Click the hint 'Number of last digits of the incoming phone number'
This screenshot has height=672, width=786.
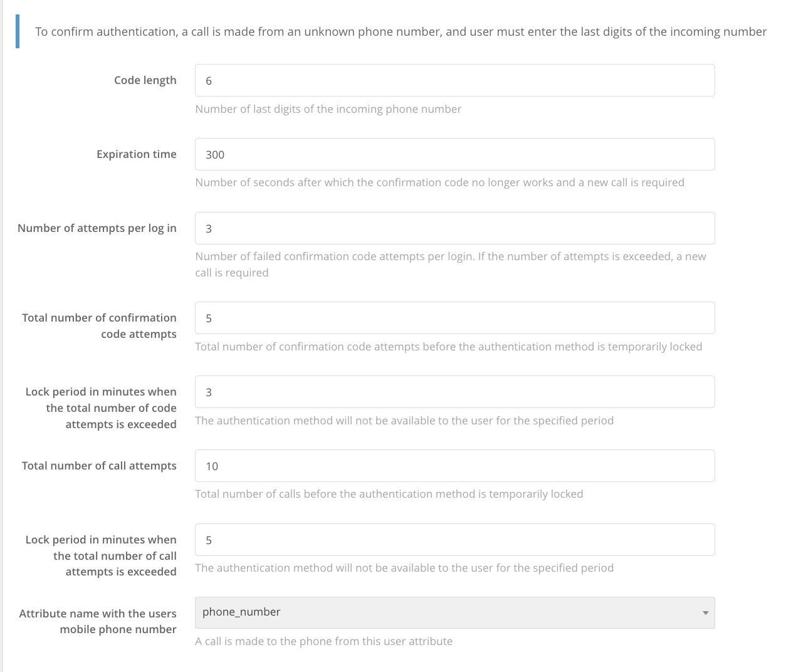[x=328, y=109]
